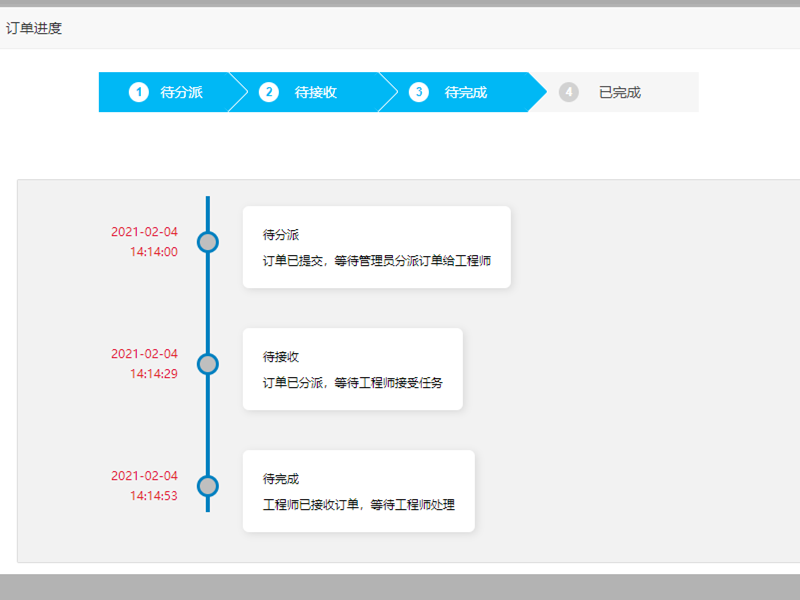The height and width of the screenshot is (600, 800).
Task: Select the 待分派 progress step
Action: pos(180,92)
